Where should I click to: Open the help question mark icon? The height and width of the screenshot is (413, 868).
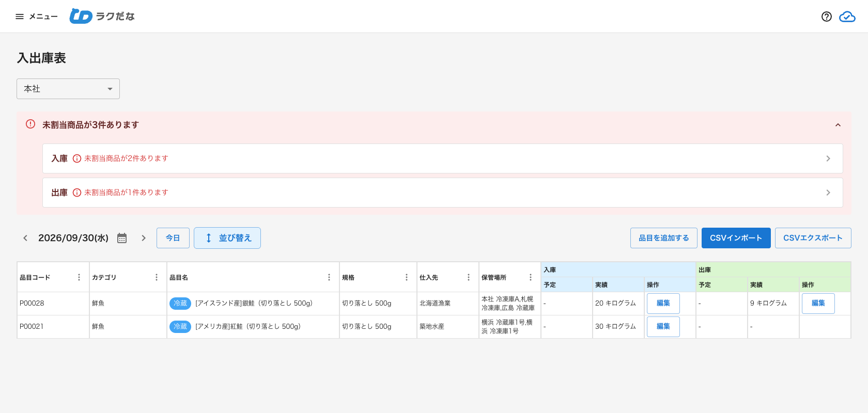(x=827, y=17)
